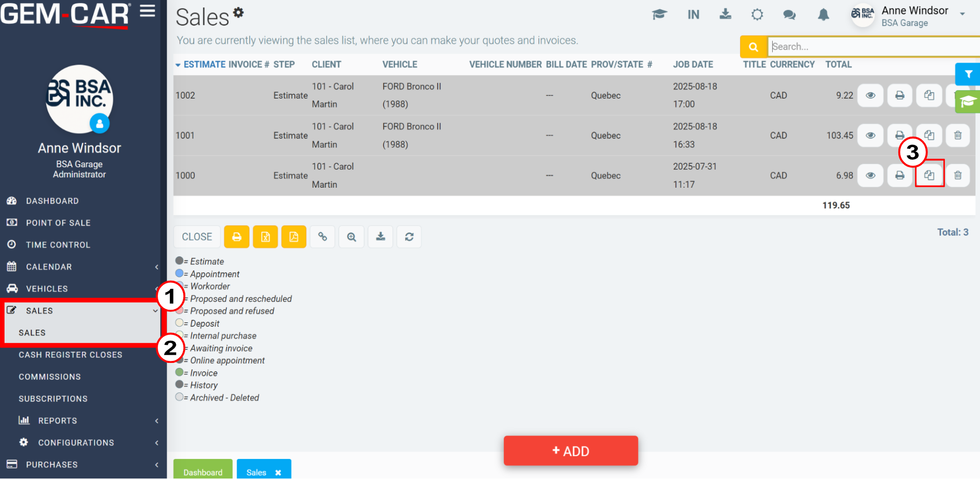Screen dimensions: 980x479
Task: Click the red ADD button
Action: coord(571,451)
